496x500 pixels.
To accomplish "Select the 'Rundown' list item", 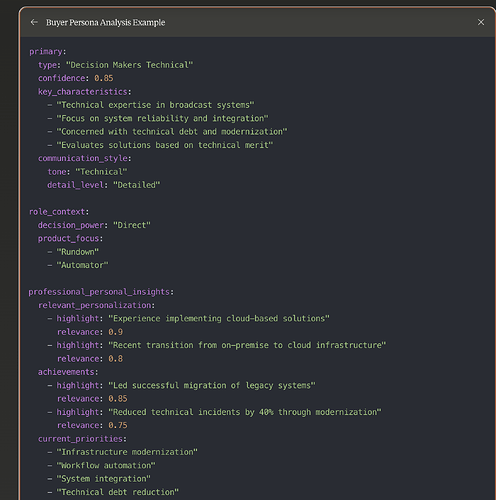I will [x=78, y=251].
